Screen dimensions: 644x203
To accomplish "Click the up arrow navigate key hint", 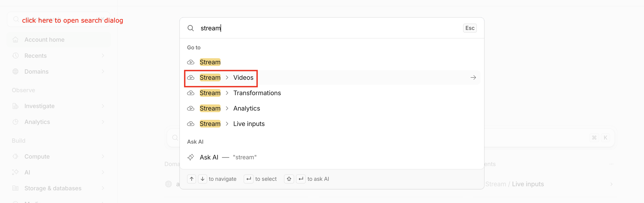I will coord(192,179).
